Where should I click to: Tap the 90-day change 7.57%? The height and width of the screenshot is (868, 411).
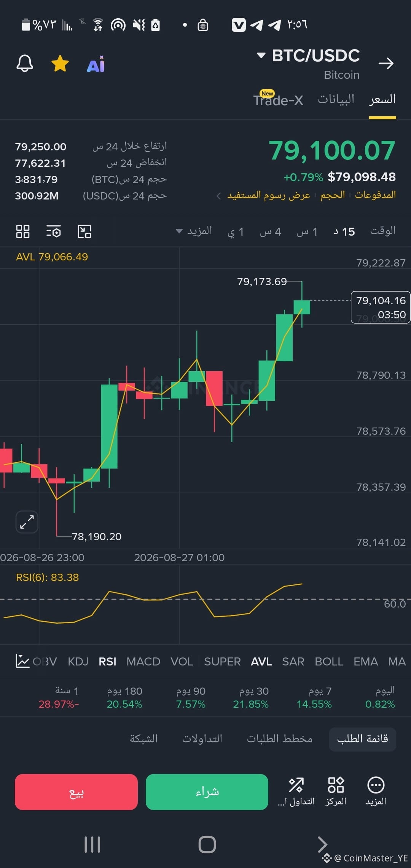[x=191, y=704]
